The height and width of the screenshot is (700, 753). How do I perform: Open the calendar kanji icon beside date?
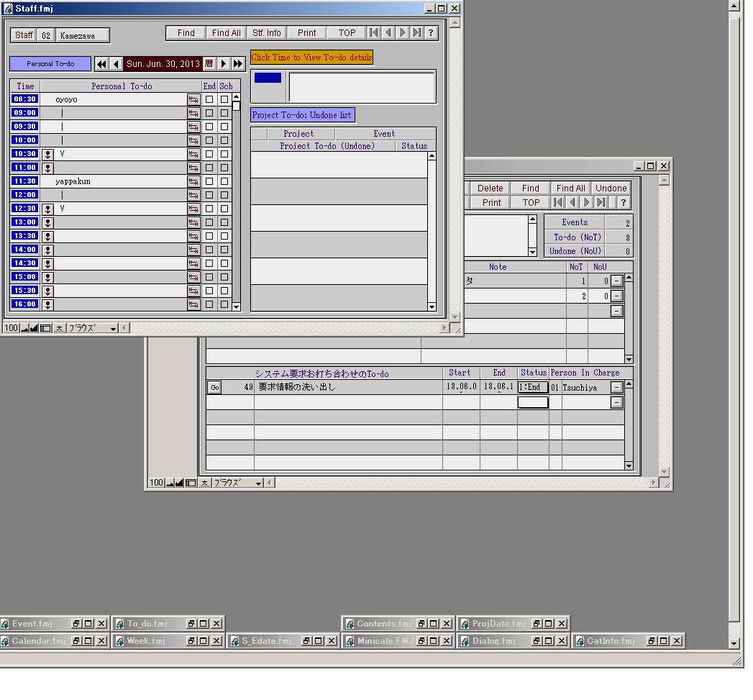(x=209, y=64)
